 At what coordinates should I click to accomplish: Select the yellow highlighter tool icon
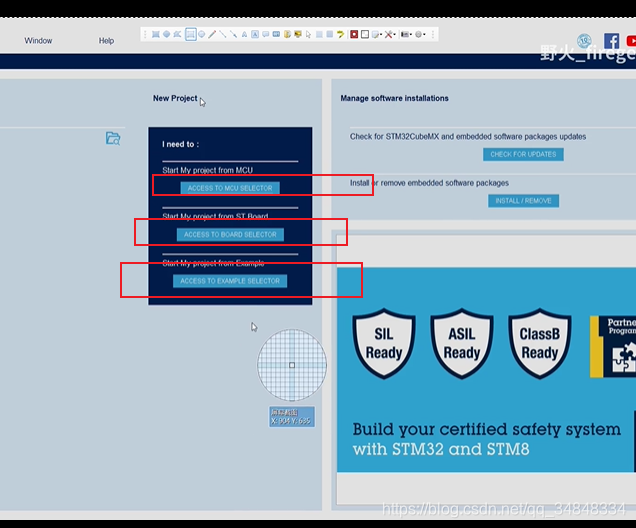(287, 34)
